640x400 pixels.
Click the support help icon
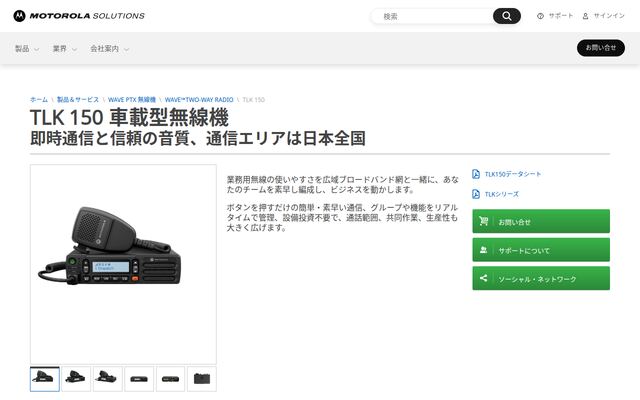tap(540, 16)
